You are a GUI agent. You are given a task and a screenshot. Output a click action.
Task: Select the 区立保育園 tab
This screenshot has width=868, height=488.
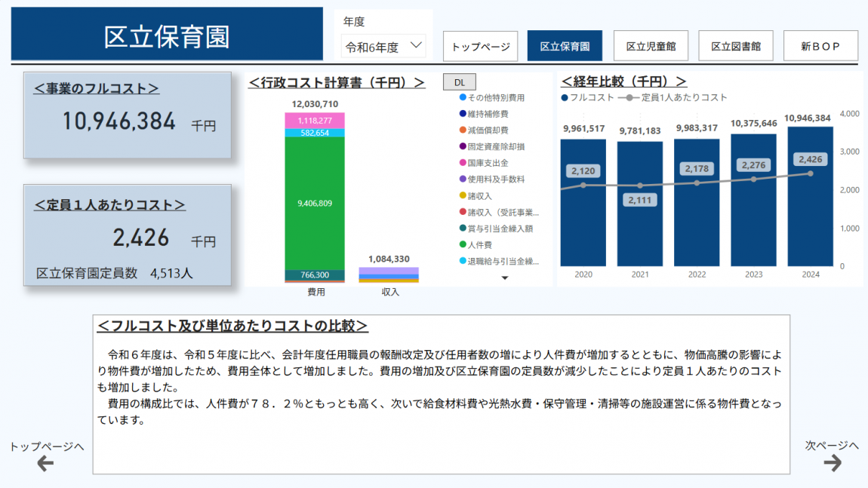tap(565, 46)
